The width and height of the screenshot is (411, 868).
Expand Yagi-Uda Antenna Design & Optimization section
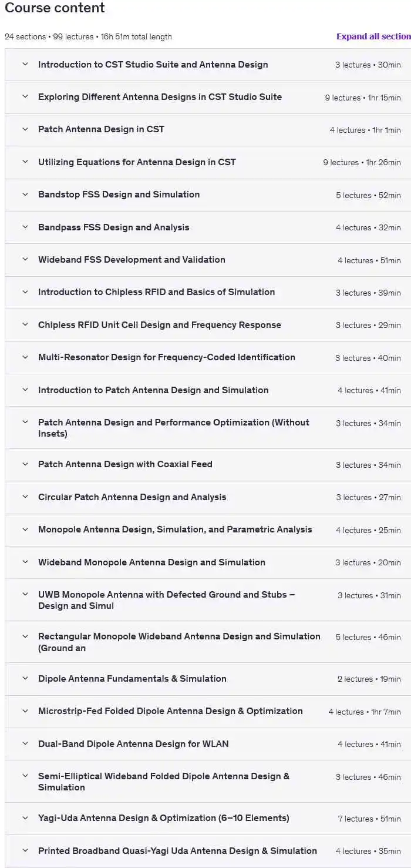pyautogui.click(x=163, y=818)
